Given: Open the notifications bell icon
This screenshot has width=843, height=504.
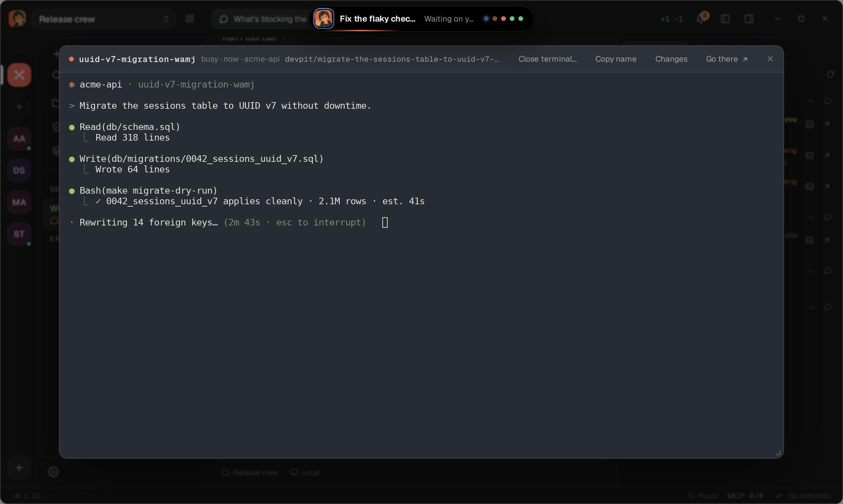Looking at the screenshot, I should click(701, 18).
